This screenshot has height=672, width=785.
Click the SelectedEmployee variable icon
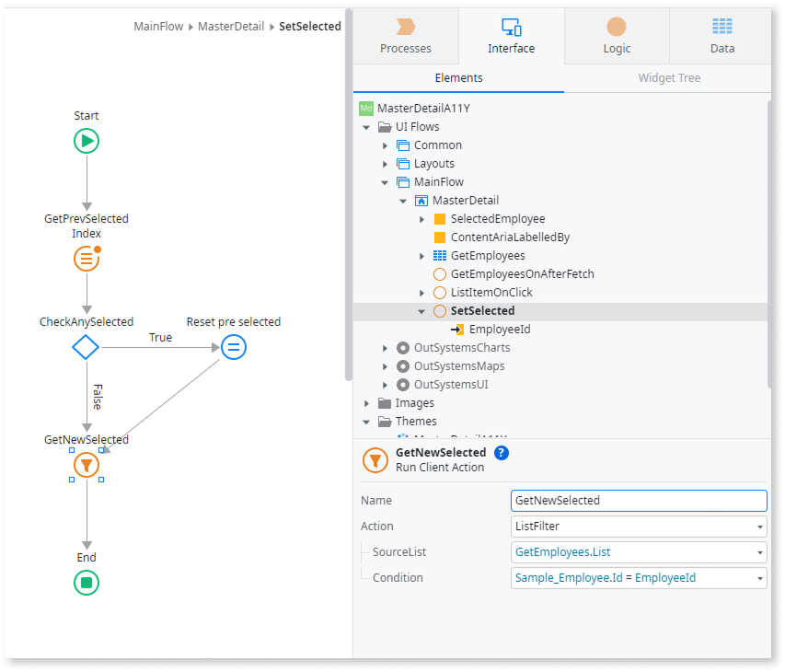pos(440,219)
